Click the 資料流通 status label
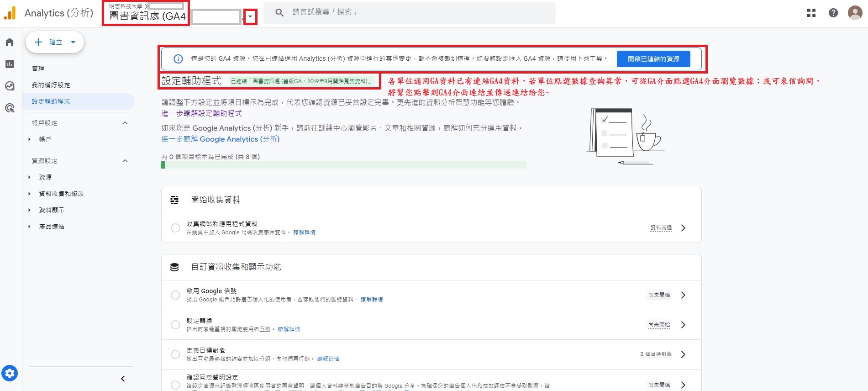 pos(661,227)
